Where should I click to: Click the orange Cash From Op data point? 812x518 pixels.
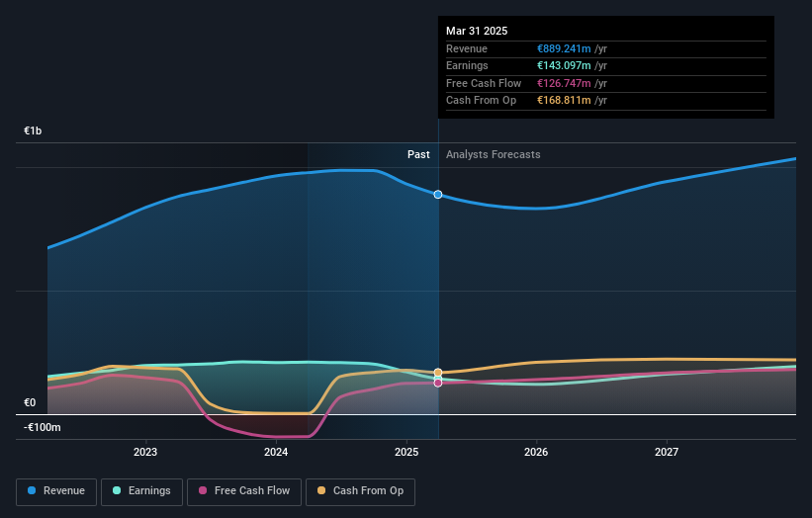[x=438, y=373]
